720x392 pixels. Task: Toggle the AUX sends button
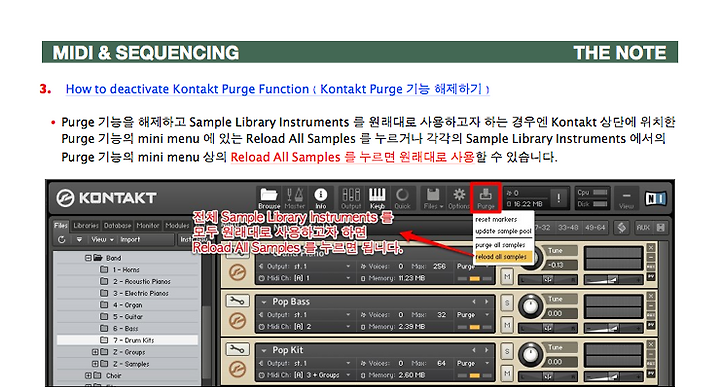[x=642, y=227]
